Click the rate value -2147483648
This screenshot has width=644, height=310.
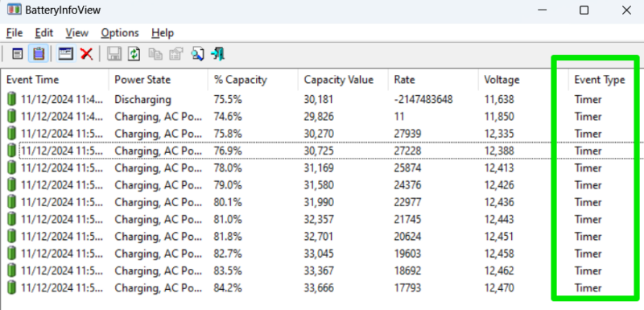click(423, 99)
